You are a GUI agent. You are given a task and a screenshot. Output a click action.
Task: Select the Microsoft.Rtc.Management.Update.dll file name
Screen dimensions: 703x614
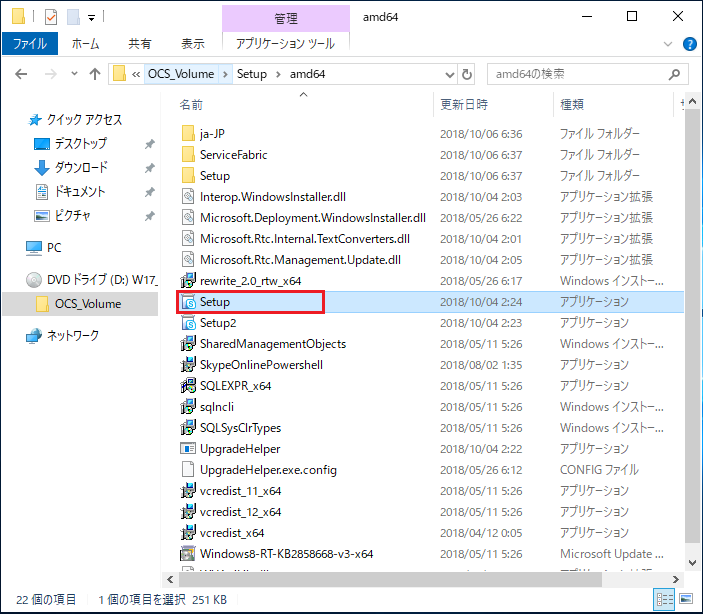(x=300, y=260)
